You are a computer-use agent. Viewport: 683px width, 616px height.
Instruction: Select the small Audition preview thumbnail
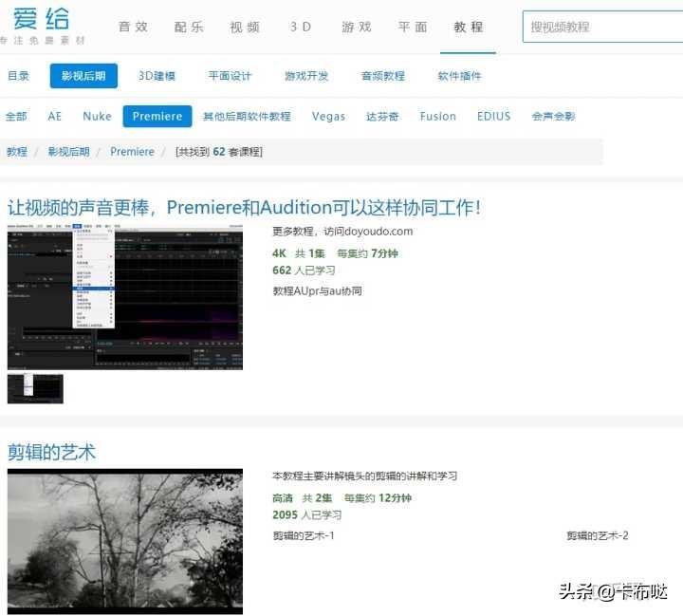coord(35,388)
